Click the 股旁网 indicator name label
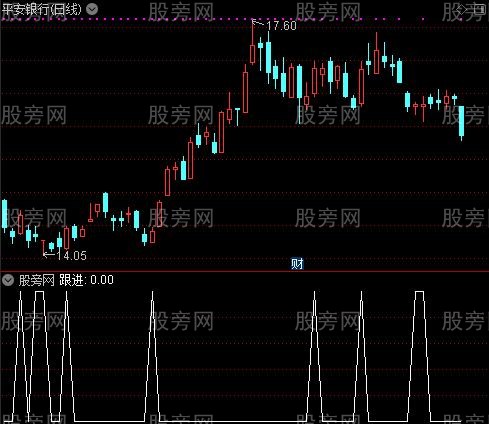Screen dimensions: 489x424 37,280
